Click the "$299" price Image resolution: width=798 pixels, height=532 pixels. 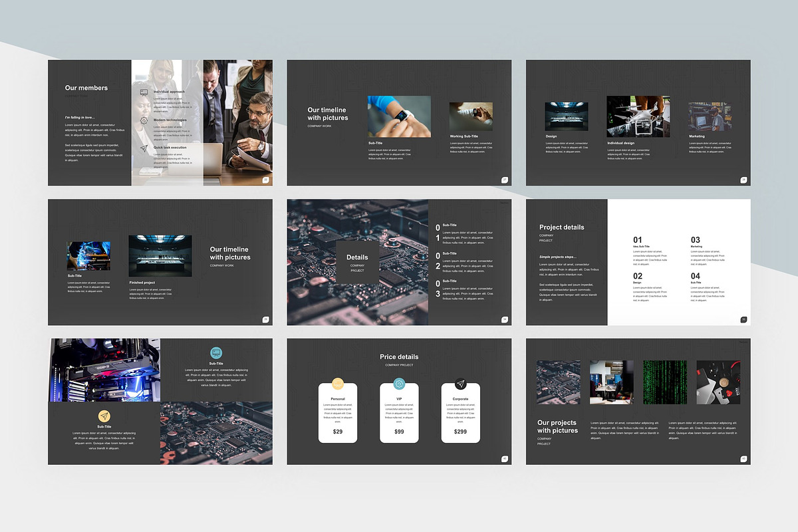pos(460,432)
